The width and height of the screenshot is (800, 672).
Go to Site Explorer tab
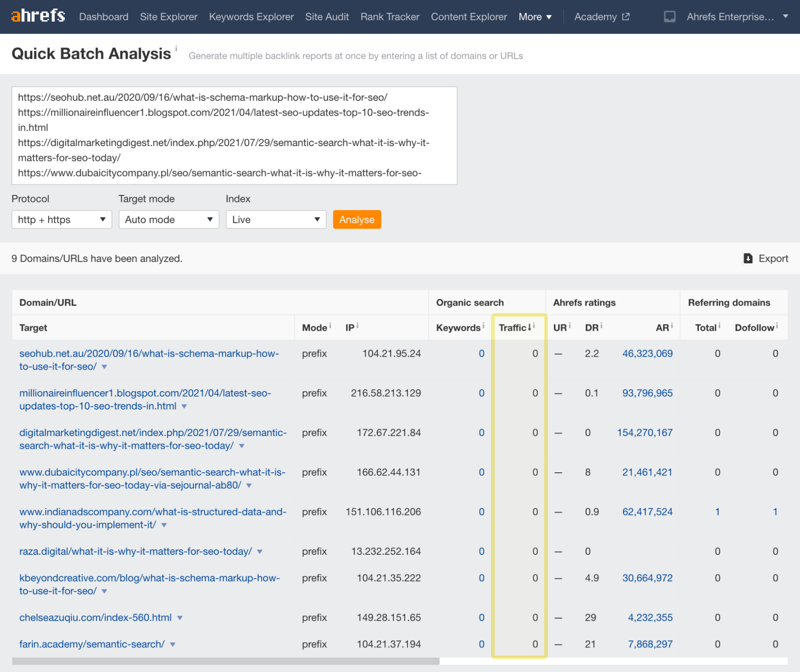click(168, 17)
